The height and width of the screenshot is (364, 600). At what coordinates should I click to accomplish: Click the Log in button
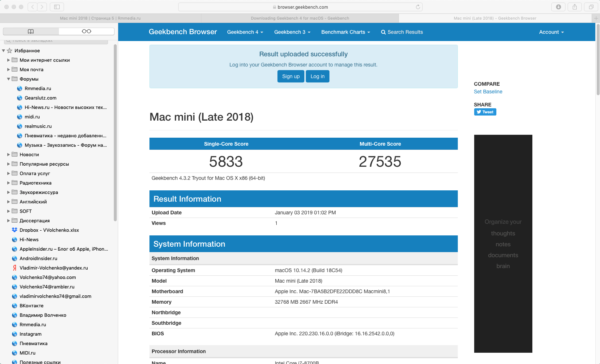317,76
